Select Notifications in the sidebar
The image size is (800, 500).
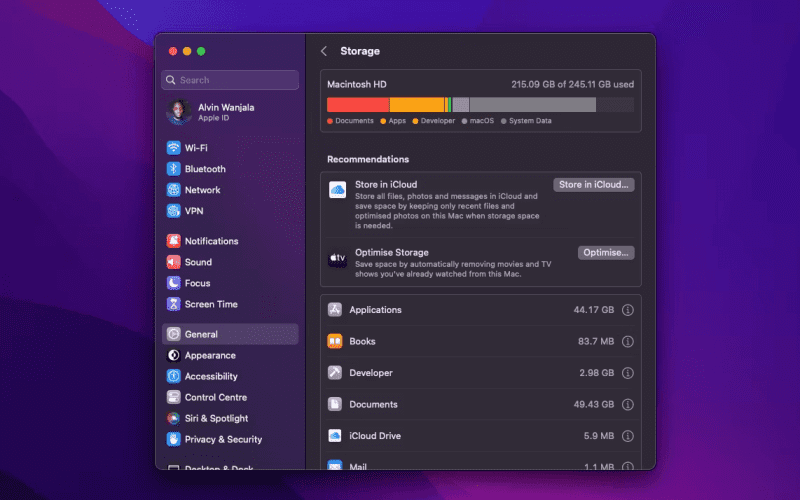coord(211,241)
